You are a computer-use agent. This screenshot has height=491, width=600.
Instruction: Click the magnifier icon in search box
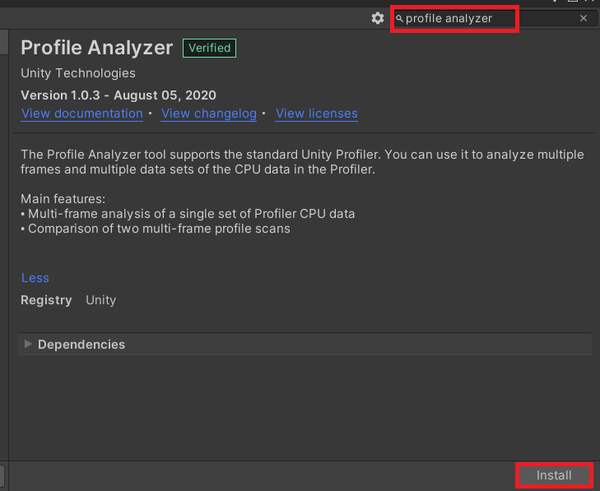coord(400,18)
